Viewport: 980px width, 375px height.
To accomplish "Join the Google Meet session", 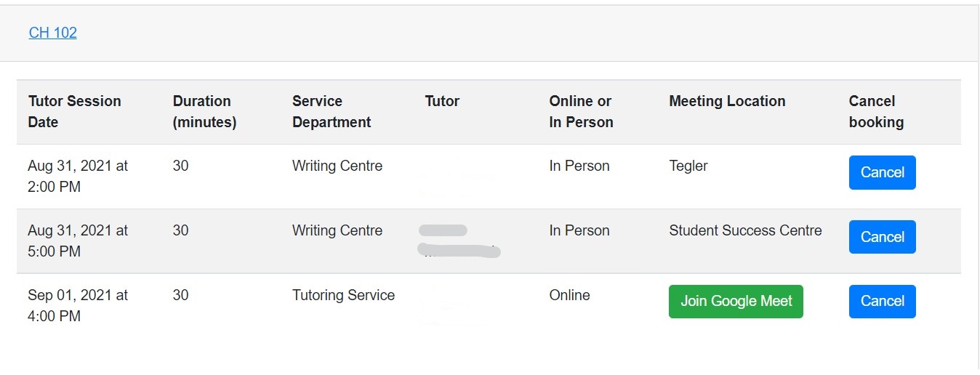I will 736,301.
